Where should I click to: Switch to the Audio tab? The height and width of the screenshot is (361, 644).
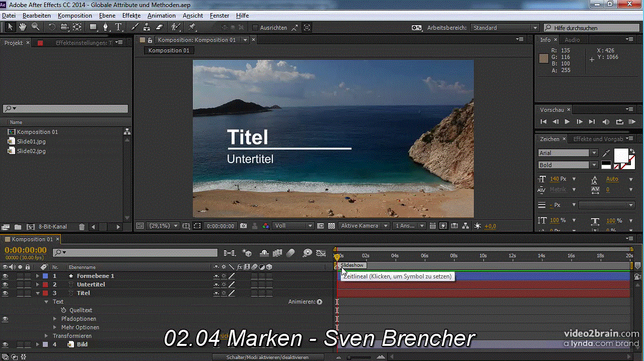[x=572, y=40]
